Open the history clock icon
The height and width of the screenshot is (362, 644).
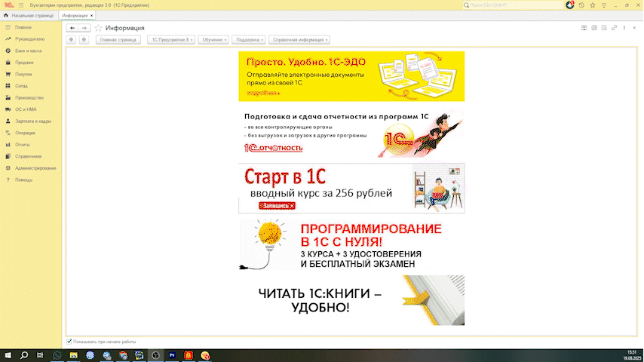(x=581, y=5)
